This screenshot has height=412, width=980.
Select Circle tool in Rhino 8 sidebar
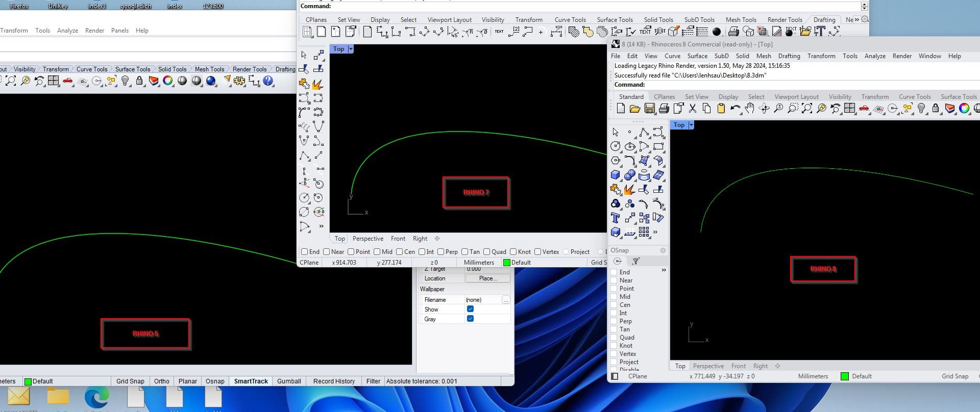[616, 146]
